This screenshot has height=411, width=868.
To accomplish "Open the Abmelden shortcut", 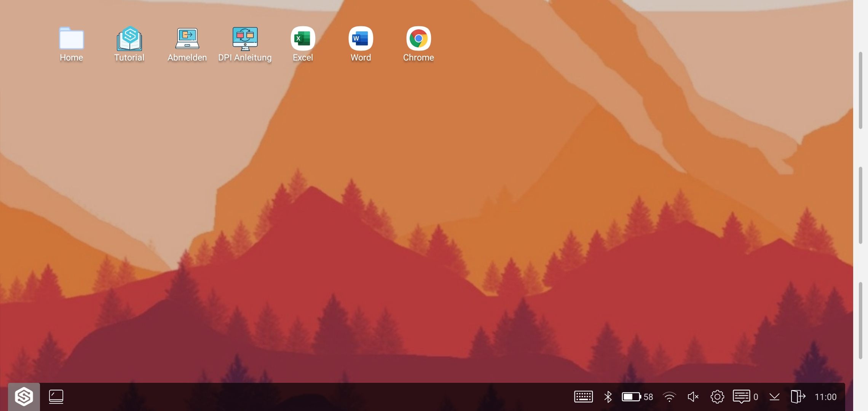I will tap(187, 38).
